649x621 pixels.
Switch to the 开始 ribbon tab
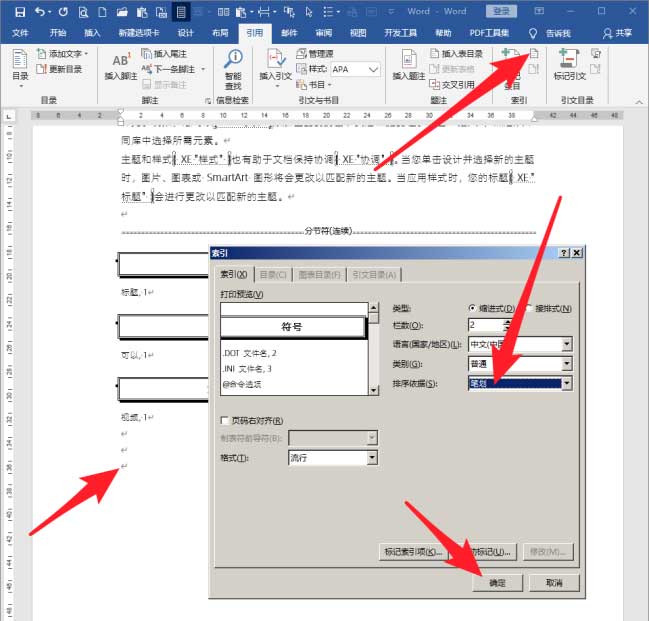pos(58,33)
